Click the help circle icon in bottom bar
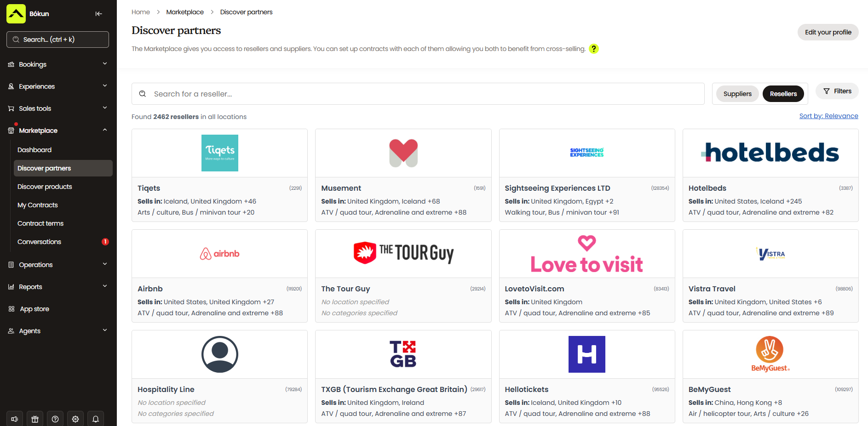This screenshot has width=868, height=426. 55,419
